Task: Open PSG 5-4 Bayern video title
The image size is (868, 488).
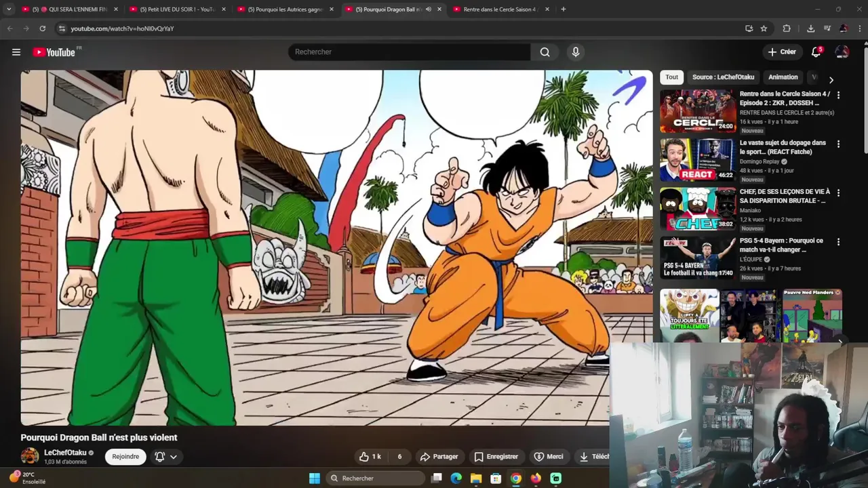Action: pos(781,245)
